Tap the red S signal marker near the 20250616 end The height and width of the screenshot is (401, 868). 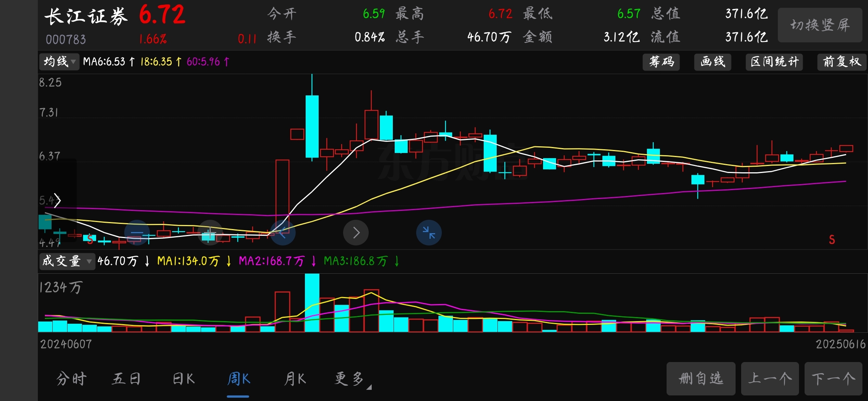pyautogui.click(x=832, y=240)
